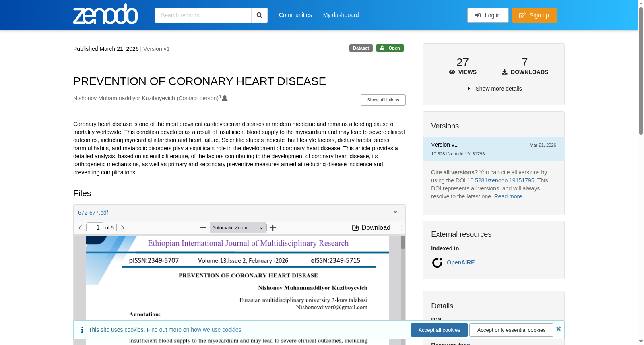
Task: Open the Communities menu item
Action: [x=295, y=15]
